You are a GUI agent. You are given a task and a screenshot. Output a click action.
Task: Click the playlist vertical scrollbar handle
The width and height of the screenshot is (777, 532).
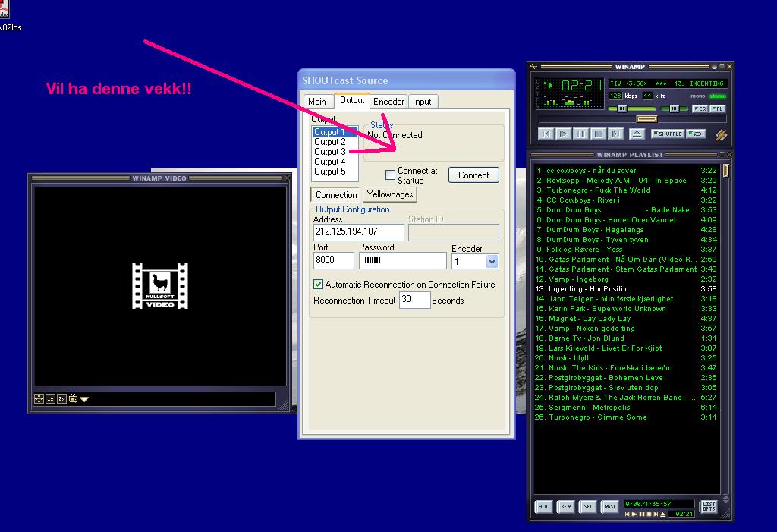(725, 171)
